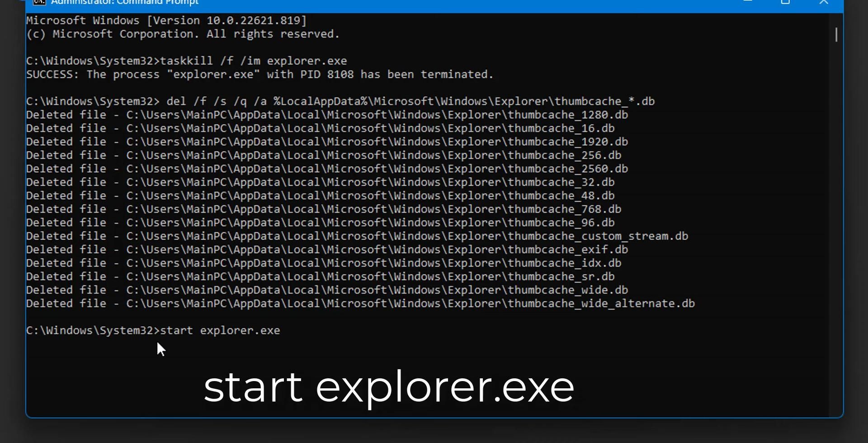Viewport: 868px width, 443px height.
Task: Click the deleted thumbcache_sr.db line
Action: 321,277
